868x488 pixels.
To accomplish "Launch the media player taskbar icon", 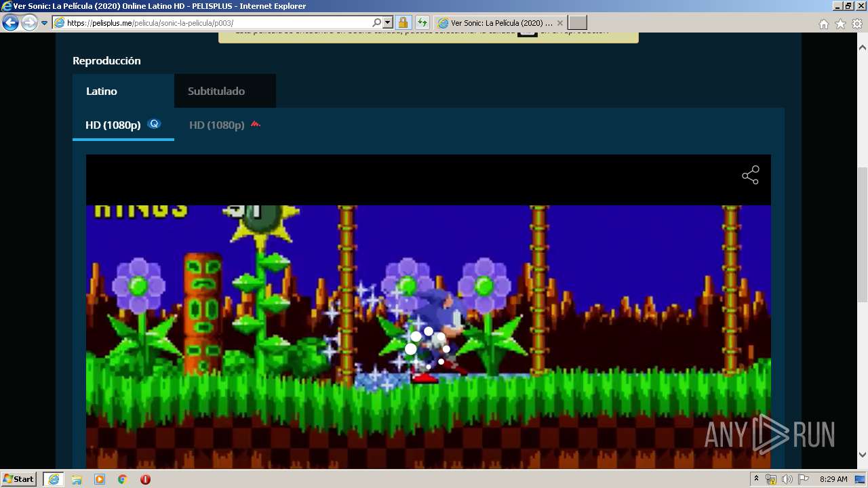I will (x=100, y=479).
